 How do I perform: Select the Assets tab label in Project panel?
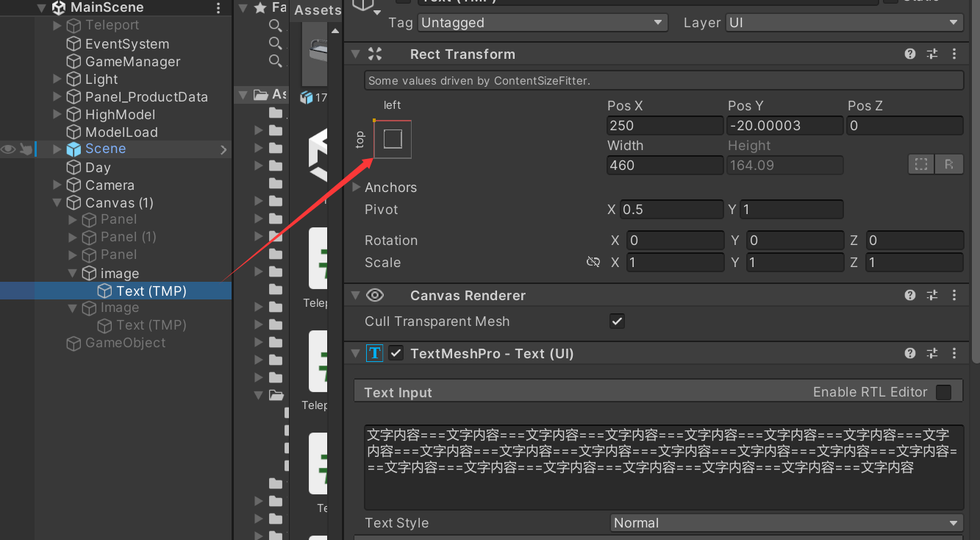click(318, 10)
